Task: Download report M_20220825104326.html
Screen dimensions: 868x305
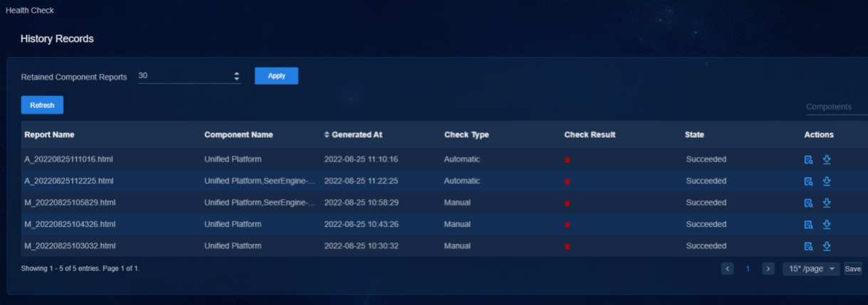Action: pyautogui.click(x=827, y=224)
